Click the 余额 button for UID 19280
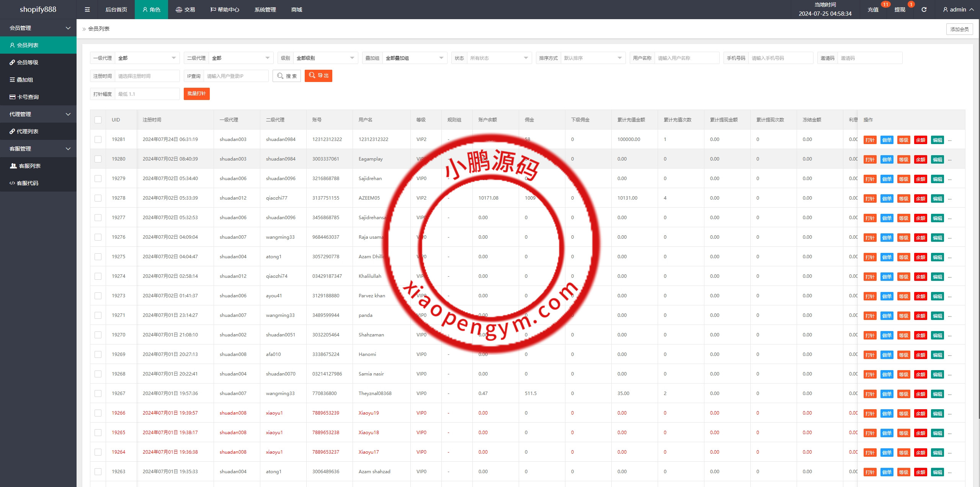 [x=920, y=159]
